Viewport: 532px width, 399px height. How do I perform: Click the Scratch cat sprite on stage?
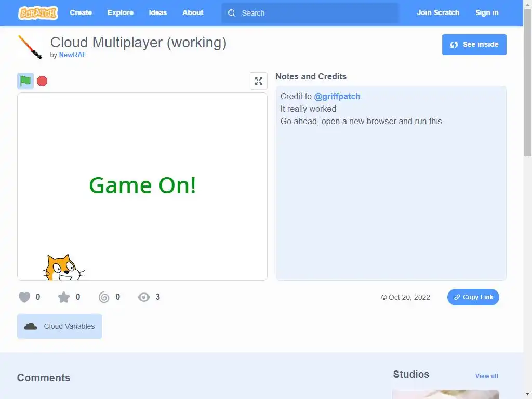(64, 268)
